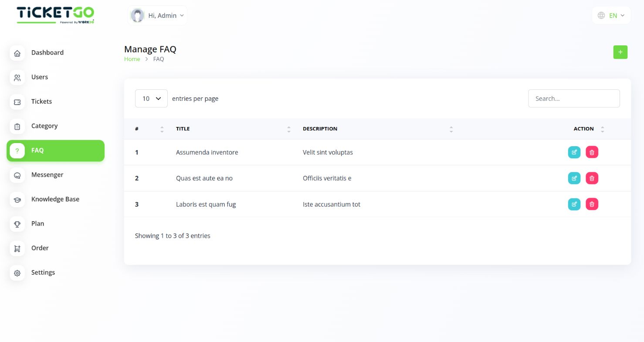This screenshot has width=644, height=342.
Task: Click the TicketGo logo
Action: click(55, 15)
